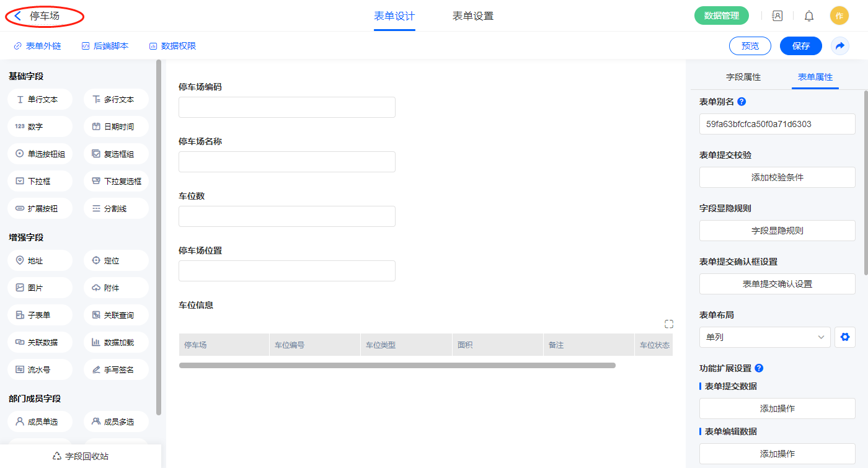Click the blue share arrow icon

pyautogui.click(x=840, y=46)
